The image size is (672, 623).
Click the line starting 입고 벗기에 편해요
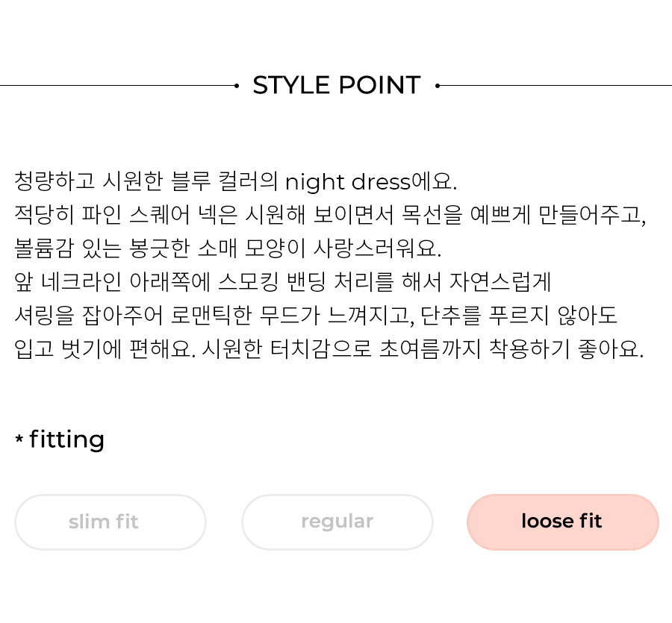click(x=329, y=349)
